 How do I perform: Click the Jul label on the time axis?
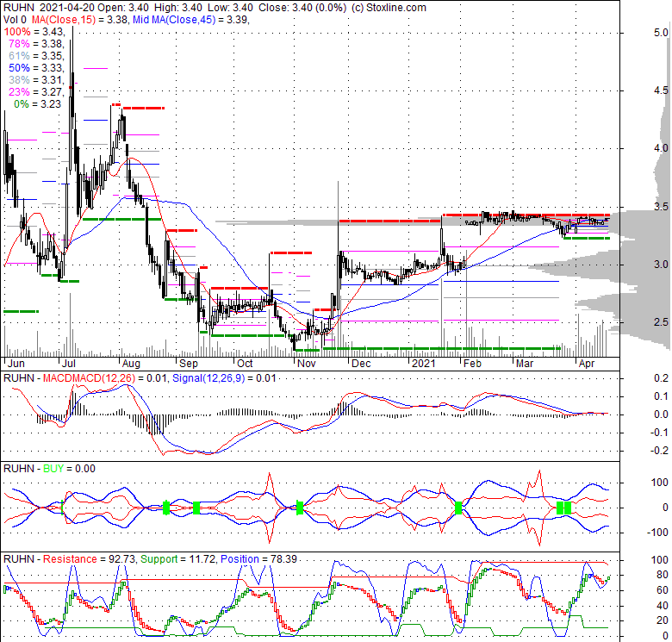pyautogui.click(x=69, y=364)
